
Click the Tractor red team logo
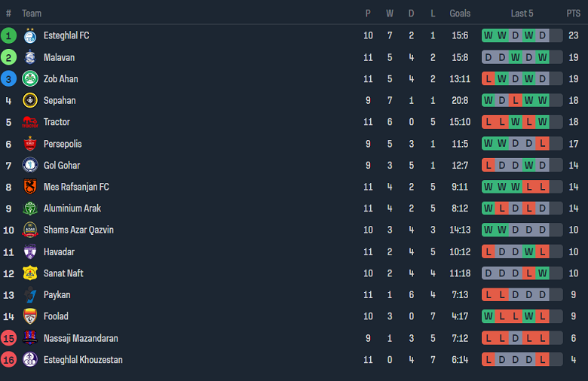point(30,122)
